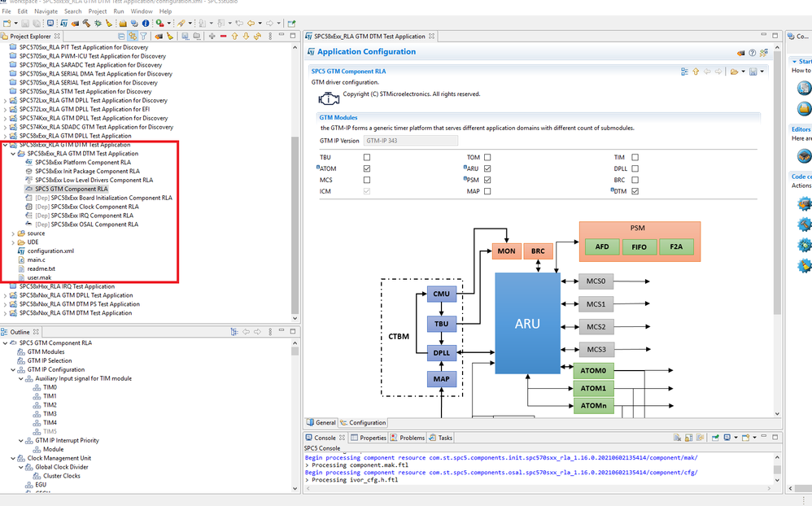Enable the TOM module checkbox

(x=487, y=157)
